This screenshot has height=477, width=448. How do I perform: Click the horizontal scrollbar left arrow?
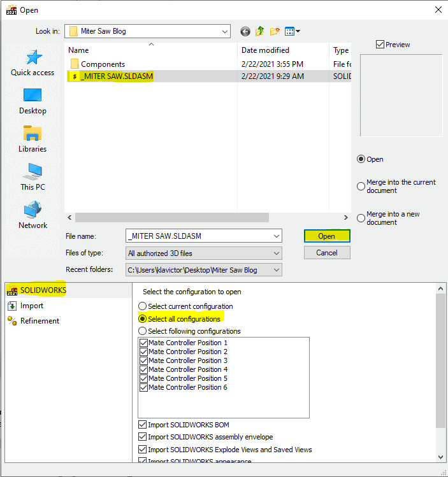[x=69, y=218]
